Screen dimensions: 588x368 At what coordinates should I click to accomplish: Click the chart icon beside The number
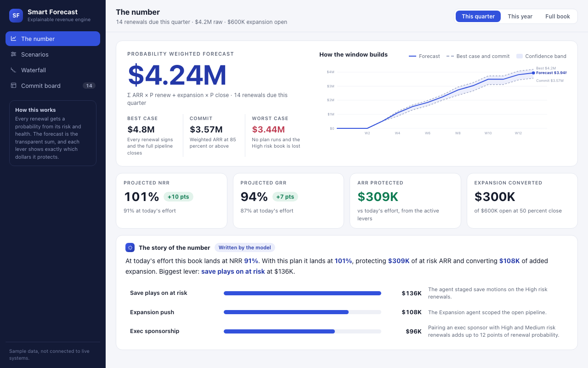[14, 39]
